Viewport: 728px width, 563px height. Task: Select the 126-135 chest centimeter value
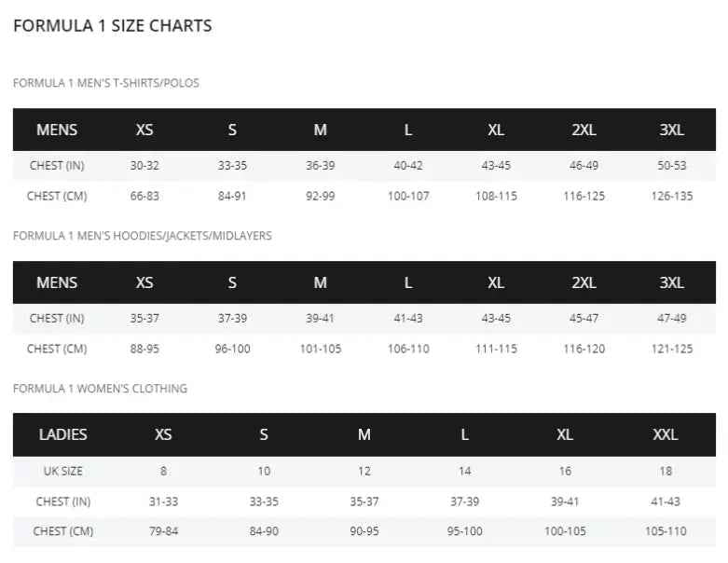click(x=671, y=196)
